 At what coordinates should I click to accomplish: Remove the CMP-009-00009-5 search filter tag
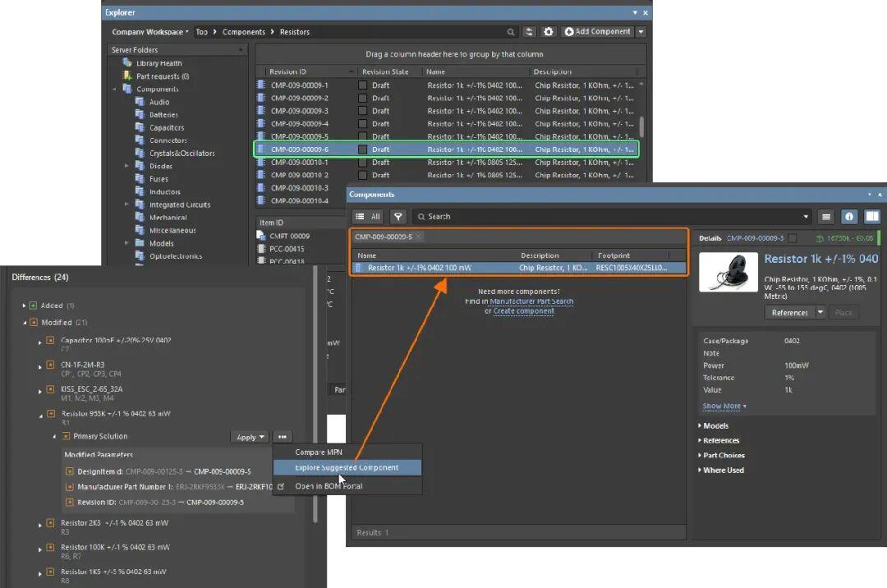419,237
